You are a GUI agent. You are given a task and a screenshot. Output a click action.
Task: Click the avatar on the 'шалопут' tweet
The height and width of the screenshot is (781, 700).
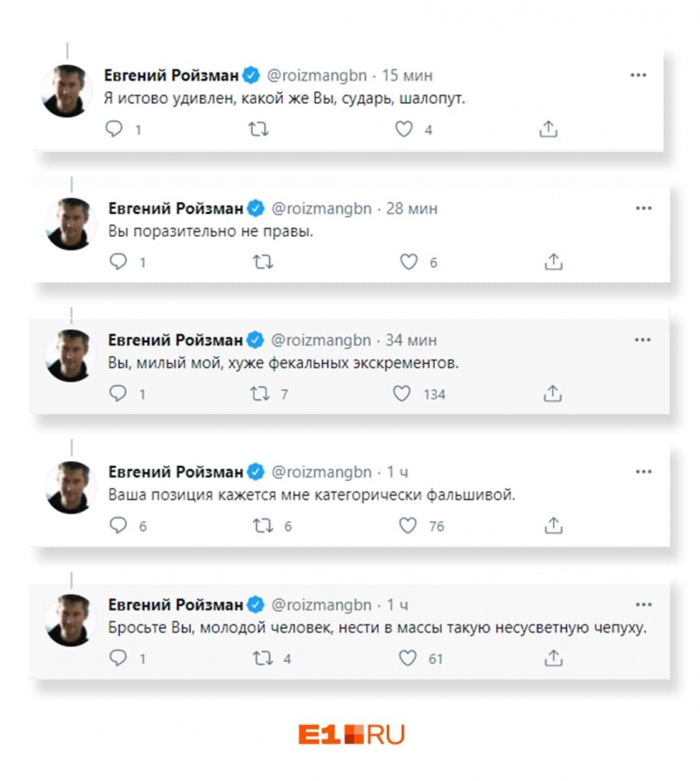click(x=66, y=91)
